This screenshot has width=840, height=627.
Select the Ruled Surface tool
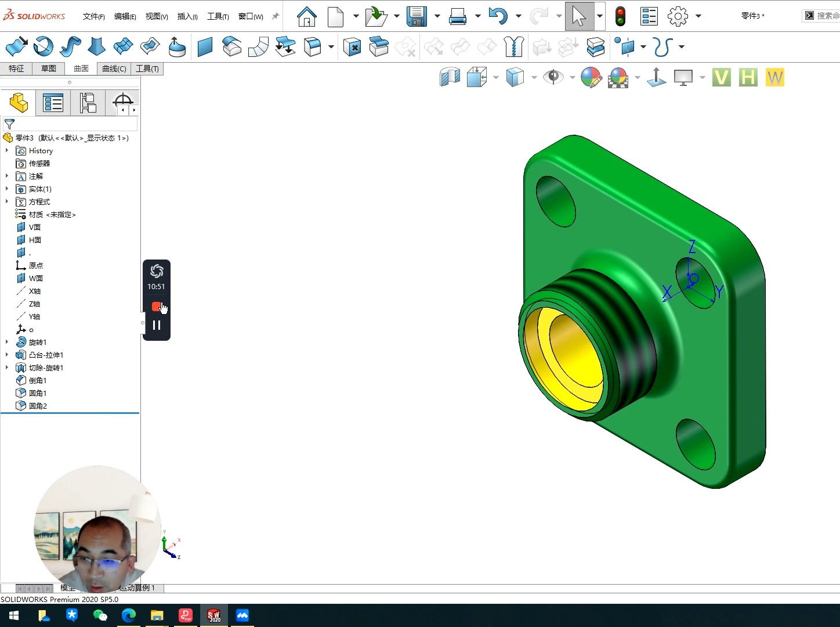258,46
